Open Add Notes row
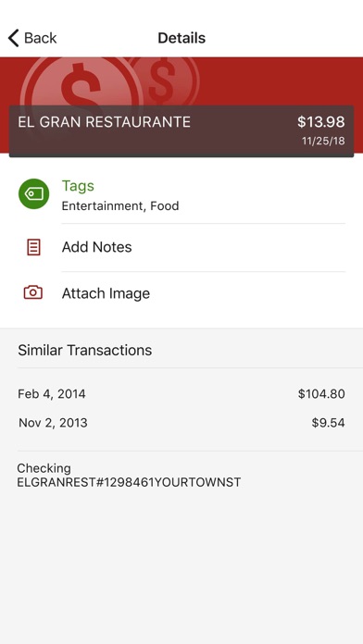Image resolution: width=363 pixels, height=644 pixels. coord(181,247)
